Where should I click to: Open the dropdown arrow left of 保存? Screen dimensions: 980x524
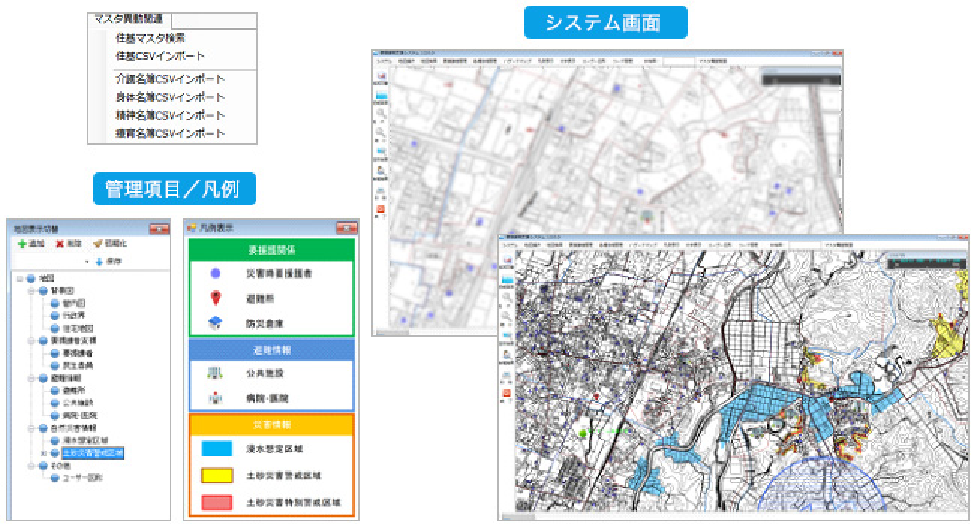click(x=87, y=262)
